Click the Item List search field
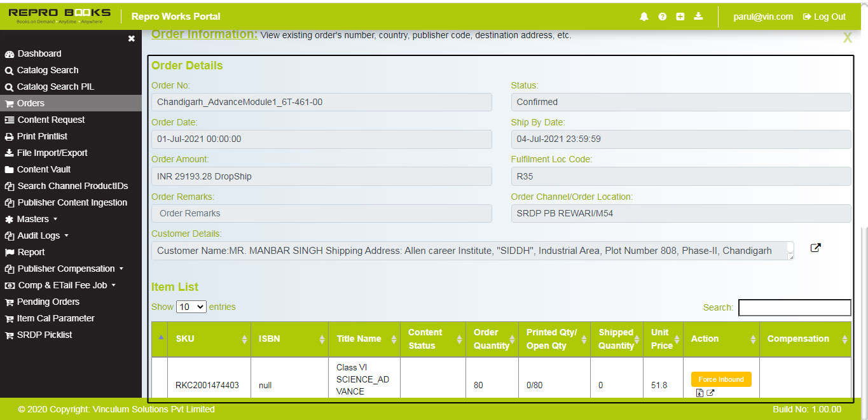This screenshot has height=420, width=868. pyautogui.click(x=794, y=307)
